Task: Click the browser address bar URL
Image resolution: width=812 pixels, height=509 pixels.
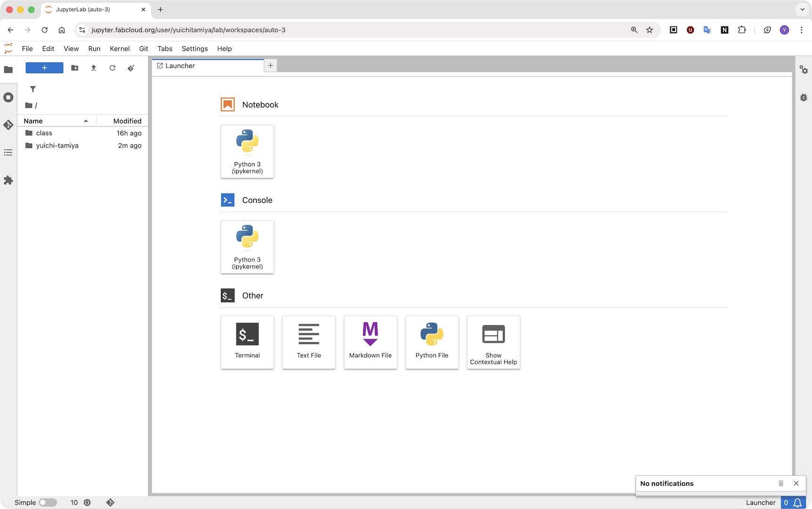Action: (x=189, y=30)
